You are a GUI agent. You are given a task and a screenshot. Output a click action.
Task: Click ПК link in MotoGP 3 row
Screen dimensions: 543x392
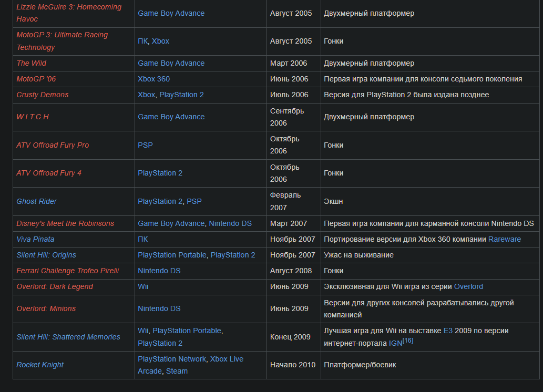(142, 41)
